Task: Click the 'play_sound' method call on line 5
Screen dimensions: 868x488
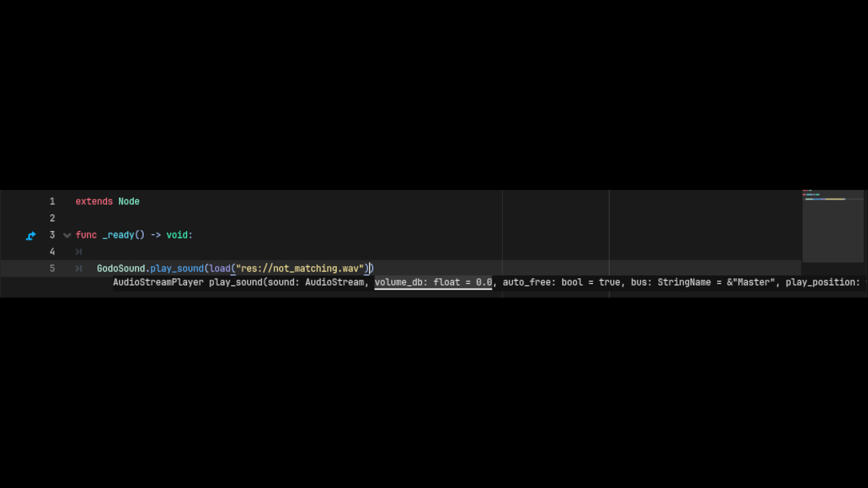Action: [x=177, y=269]
